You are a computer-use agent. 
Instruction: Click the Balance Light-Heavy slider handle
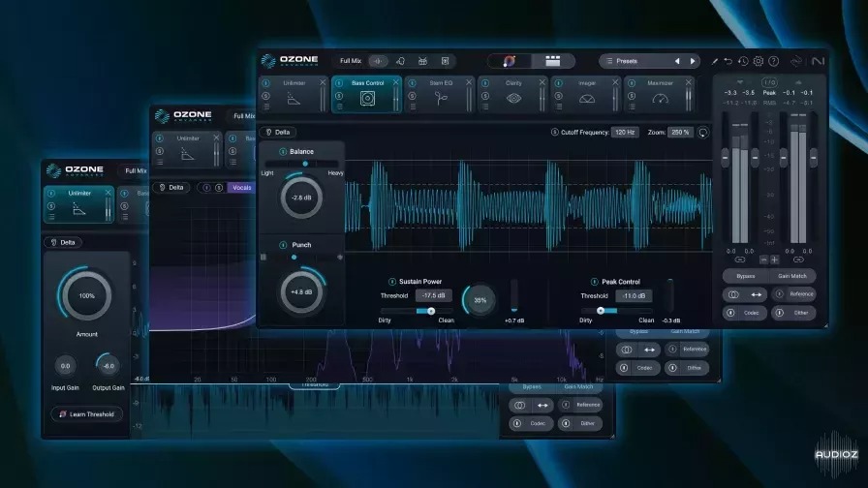(x=305, y=164)
